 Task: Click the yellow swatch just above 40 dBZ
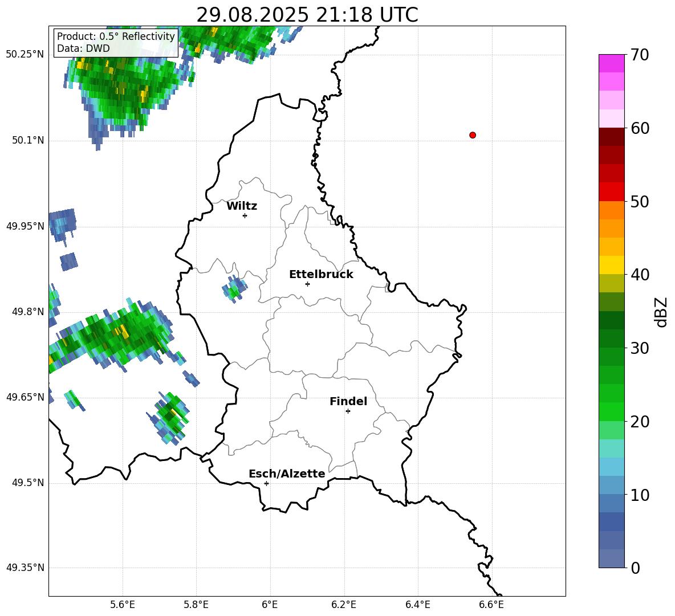pos(612,265)
